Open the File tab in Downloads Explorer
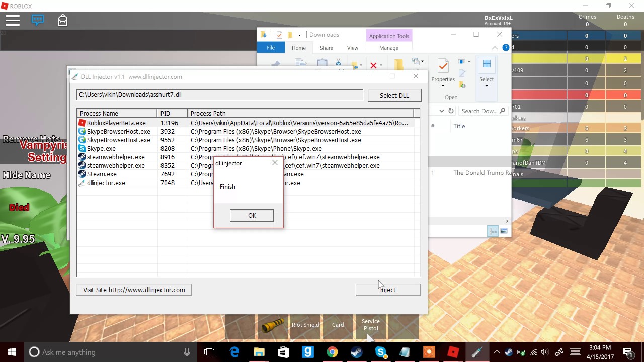 pos(271,48)
